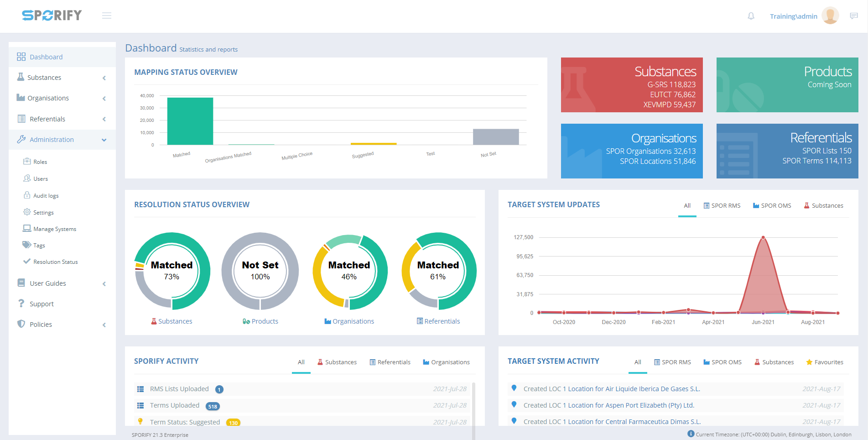
Task: Click the Roles icon in sidebar
Action: click(27, 162)
